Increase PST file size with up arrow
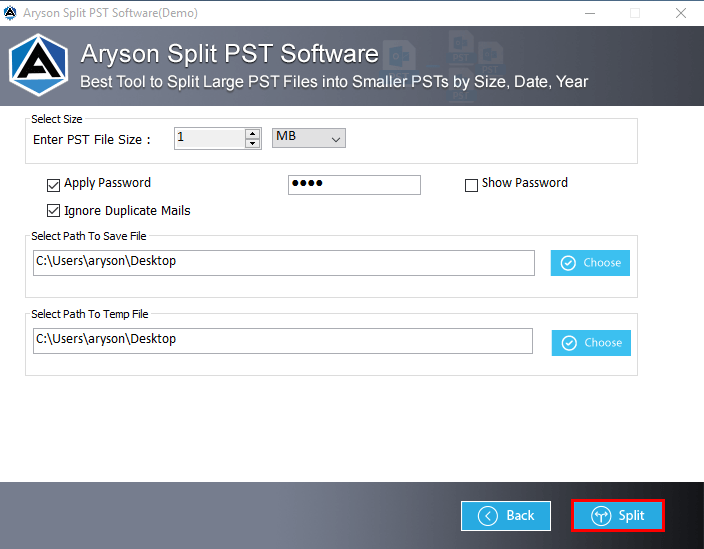This screenshot has height=549, width=704. 253,134
